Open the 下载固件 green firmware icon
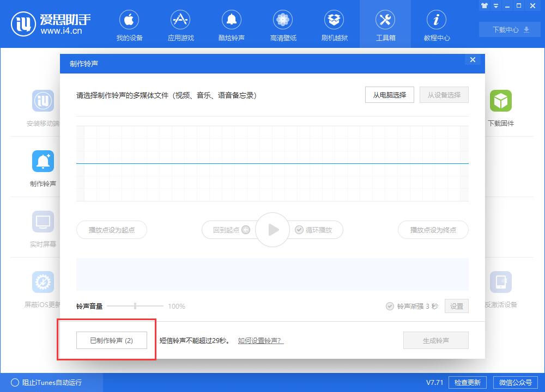The width and height of the screenshot is (545, 392). coord(501,101)
